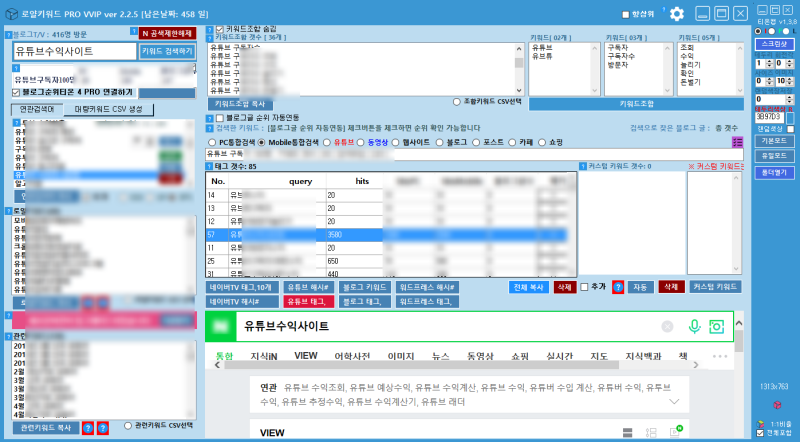The width and height of the screenshot is (800, 442).
Task: Click 전체 복사 button
Action: pyautogui.click(x=528, y=287)
